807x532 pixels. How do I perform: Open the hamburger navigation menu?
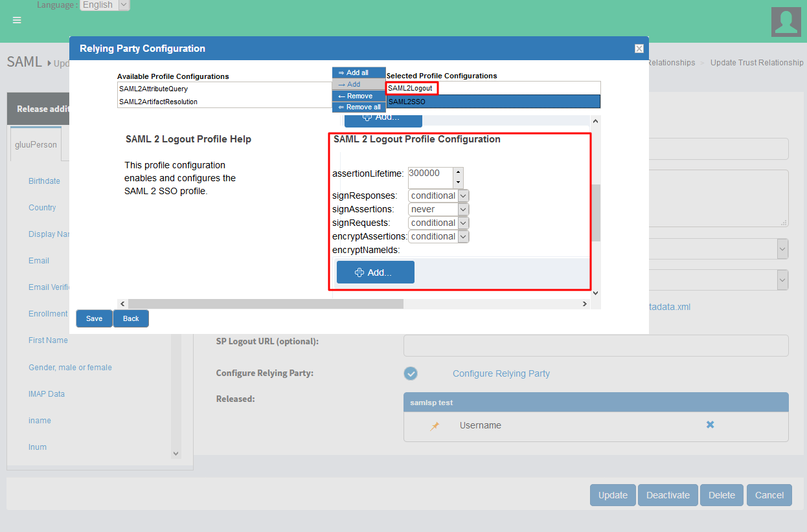(17, 20)
